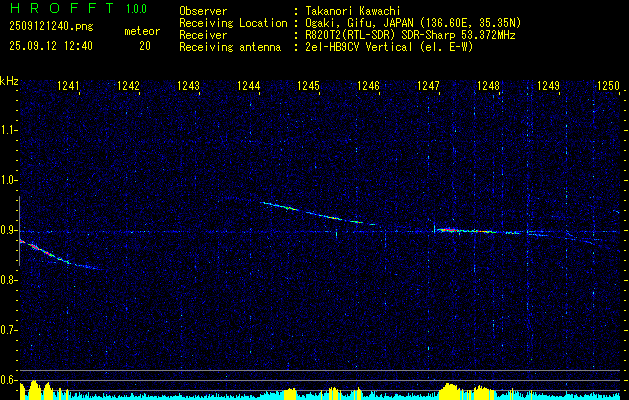629x400 pixels.
Task: Click the bright echo trace near 1247
Action: [x=477, y=231]
